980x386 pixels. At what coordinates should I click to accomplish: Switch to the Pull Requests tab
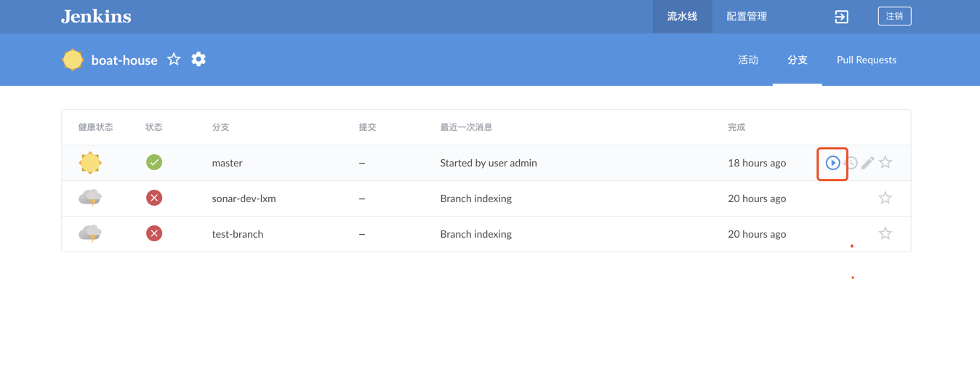pos(867,60)
